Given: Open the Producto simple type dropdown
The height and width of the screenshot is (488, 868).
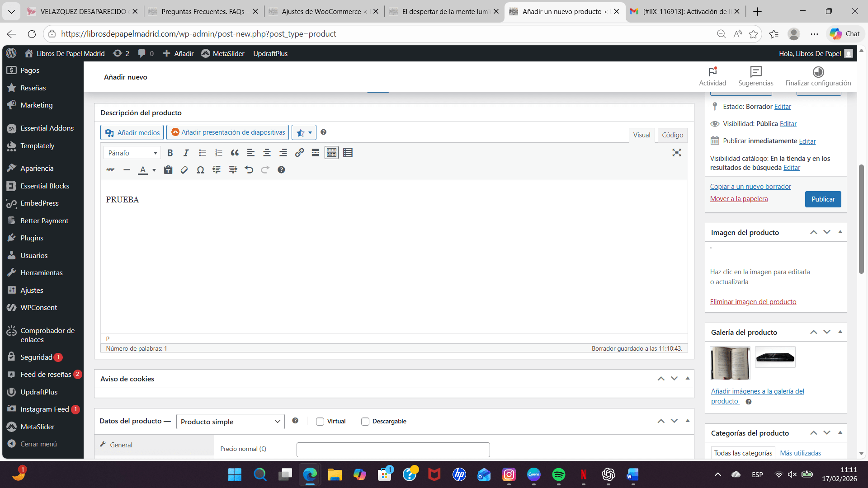Looking at the screenshot, I should pyautogui.click(x=230, y=422).
